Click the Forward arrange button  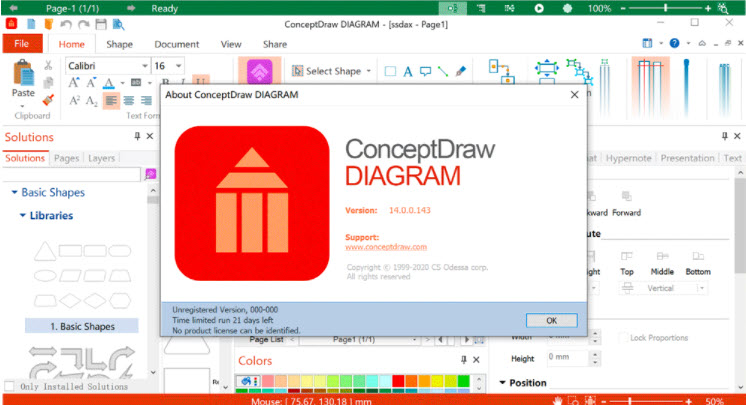click(626, 204)
